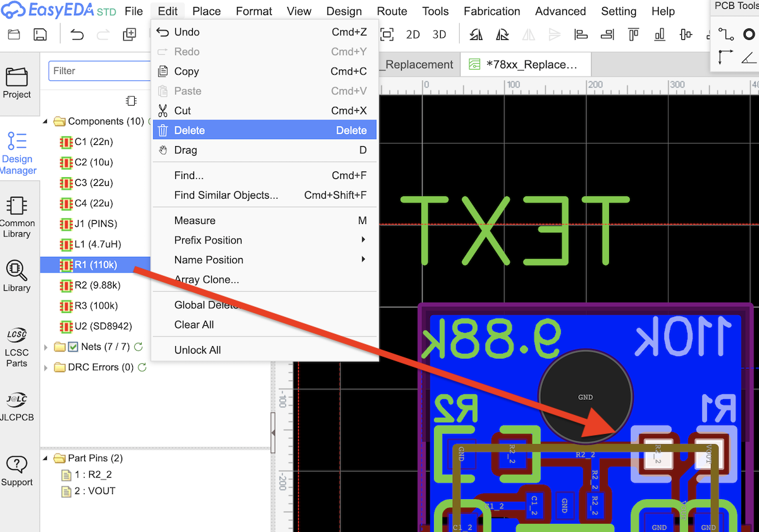Select part pin '1 : R2_2'
Image resolution: width=759 pixels, height=532 pixels.
pyautogui.click(x=86, y=474)
